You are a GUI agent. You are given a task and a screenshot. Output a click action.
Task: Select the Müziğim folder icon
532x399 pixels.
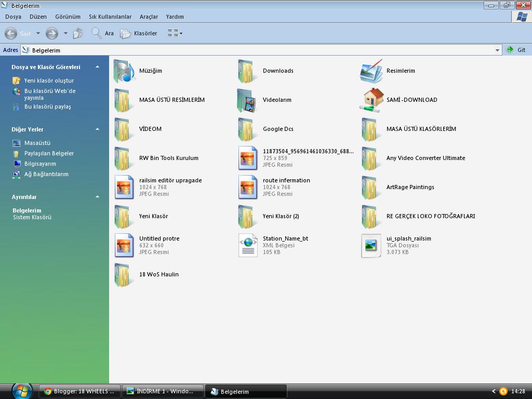coord(125,71)
